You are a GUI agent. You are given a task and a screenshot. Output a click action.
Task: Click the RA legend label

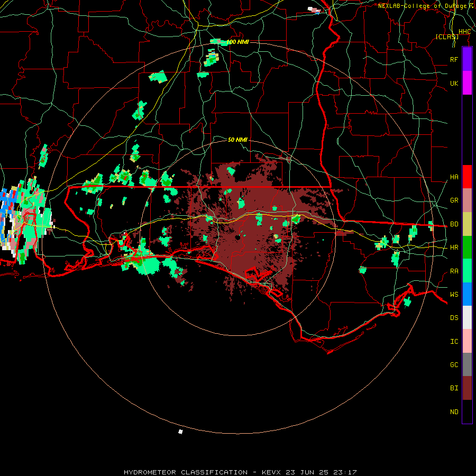point(454,271)
